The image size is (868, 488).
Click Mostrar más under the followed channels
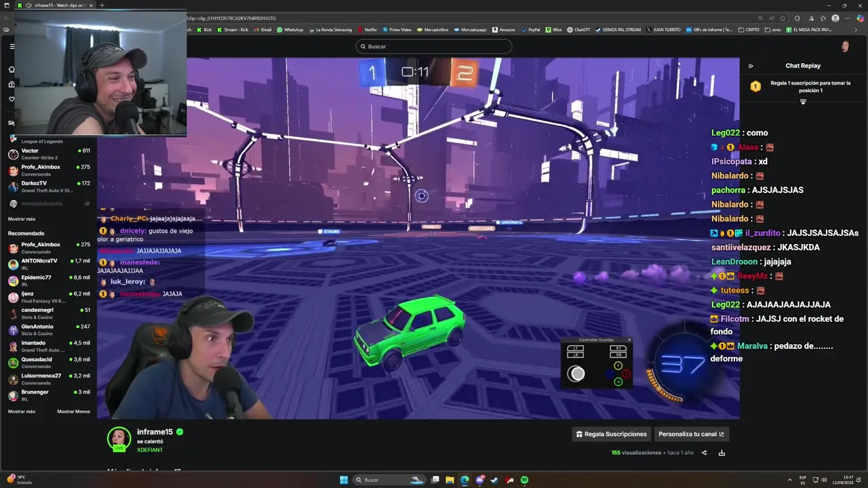22,219
